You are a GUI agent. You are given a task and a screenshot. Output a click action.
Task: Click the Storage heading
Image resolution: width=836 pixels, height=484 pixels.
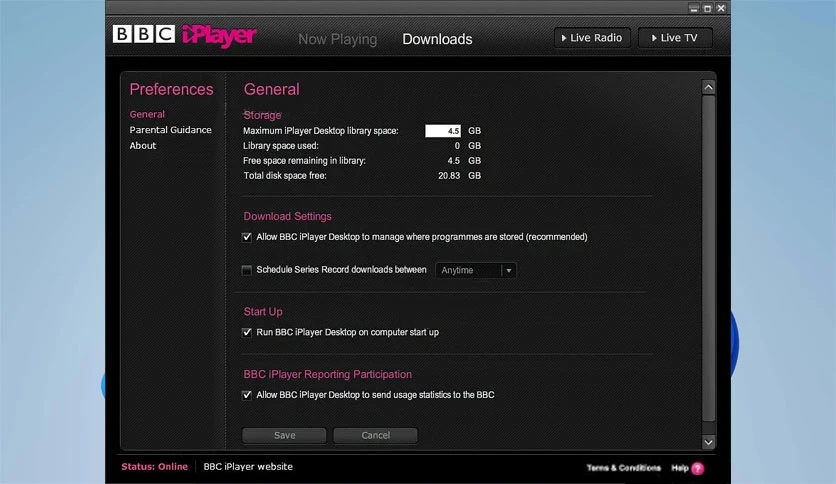click(x=262, y=115)
